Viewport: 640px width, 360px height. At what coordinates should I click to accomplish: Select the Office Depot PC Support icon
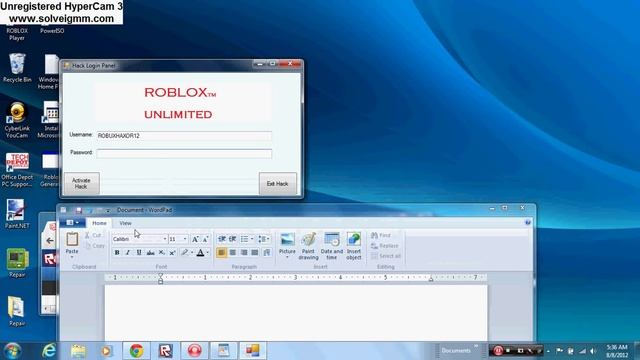point(17,170)
